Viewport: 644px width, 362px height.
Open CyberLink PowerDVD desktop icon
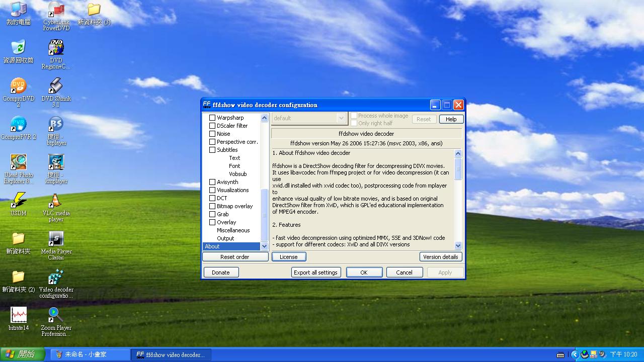point(56,10)
